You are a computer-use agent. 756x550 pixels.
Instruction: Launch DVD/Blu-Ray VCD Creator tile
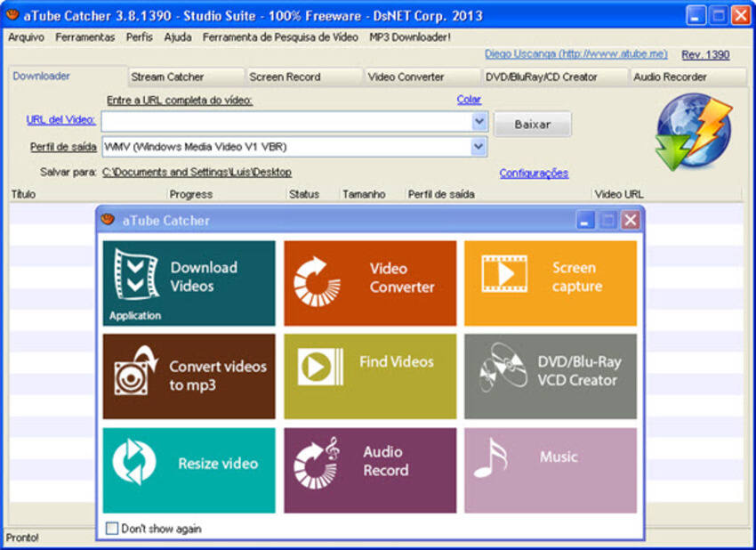point(551,376)
